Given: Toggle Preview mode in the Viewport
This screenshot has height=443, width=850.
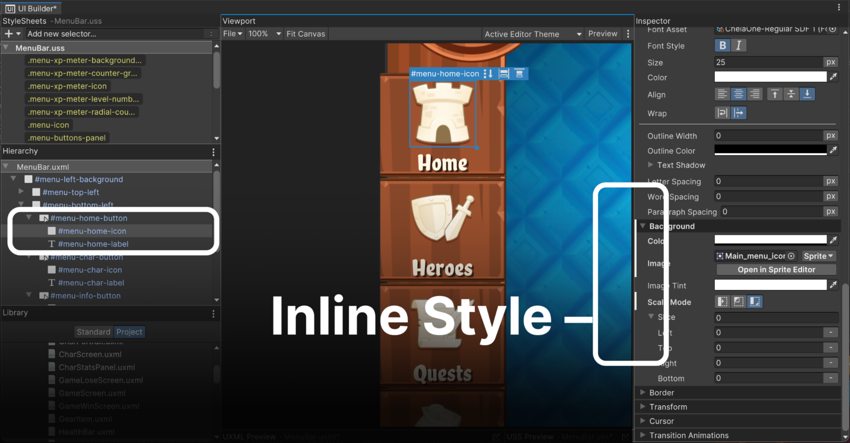Looking at the screenshot, I should 602,34.
